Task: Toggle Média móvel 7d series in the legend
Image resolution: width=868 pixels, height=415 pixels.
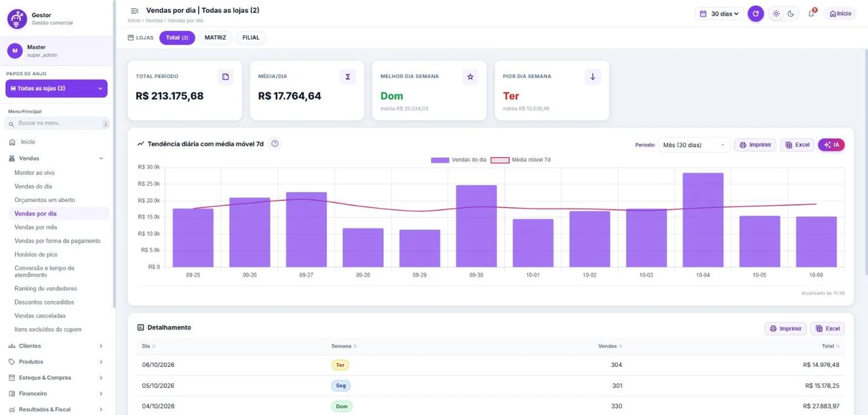Action: click(520, 160)
